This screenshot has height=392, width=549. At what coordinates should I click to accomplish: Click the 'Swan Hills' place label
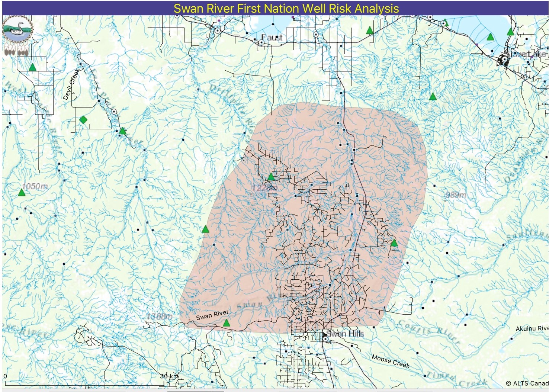pos(345,333)
